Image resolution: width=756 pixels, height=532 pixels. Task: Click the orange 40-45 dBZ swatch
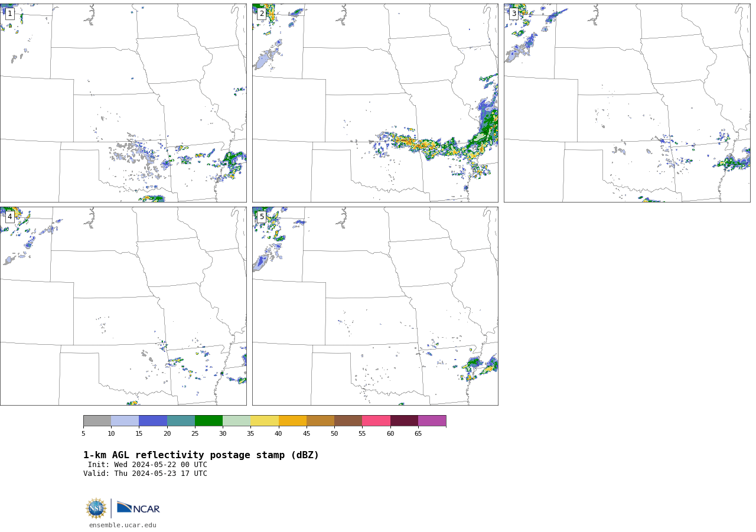tap(292, 420)
